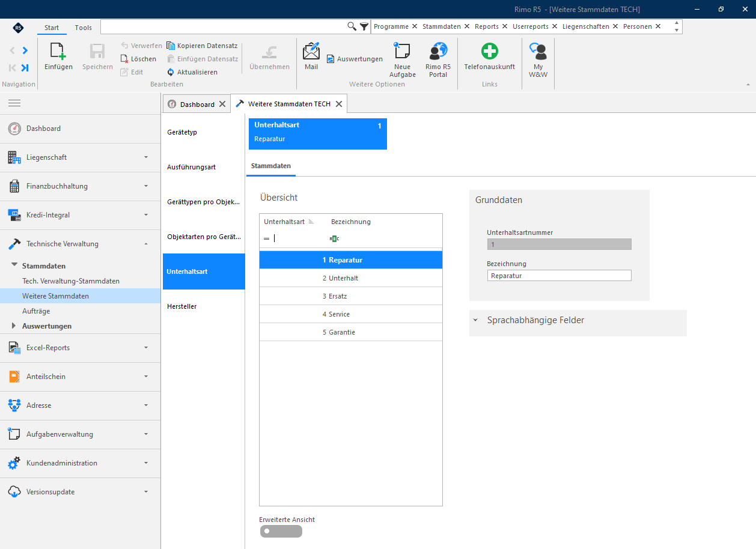Image resolution: width=756 pixels, height=549 pixels.
Task: Collapse the Stammdaten tree node
Action: (14, 265)
